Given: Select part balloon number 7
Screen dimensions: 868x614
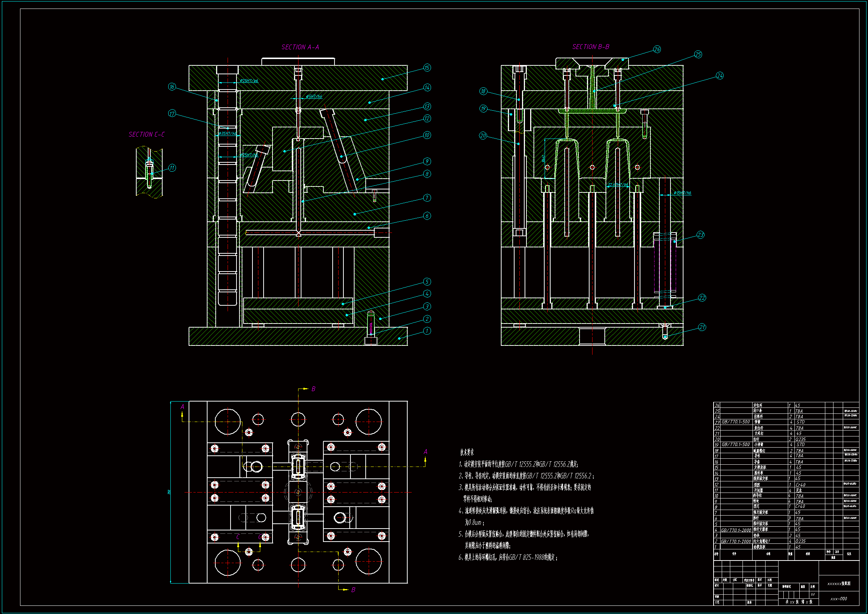Looking at the screenshot, I should pyautogui.click(x=427, y=198).
